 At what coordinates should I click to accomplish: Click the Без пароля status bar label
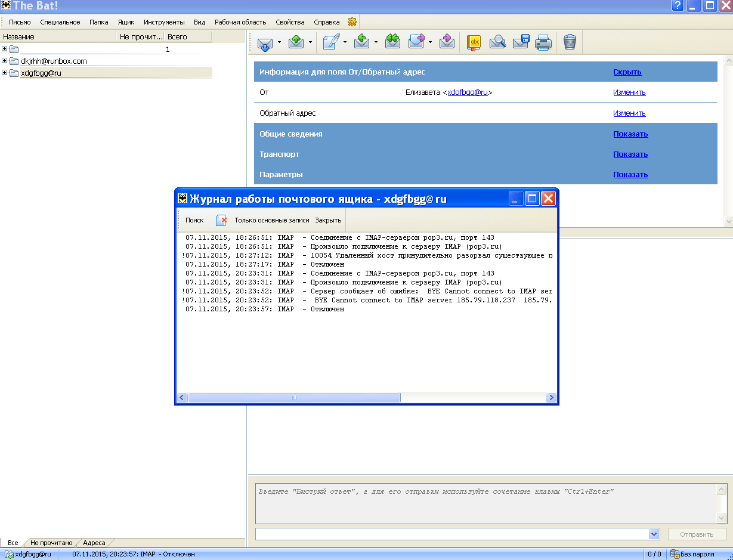coord(697,554)
